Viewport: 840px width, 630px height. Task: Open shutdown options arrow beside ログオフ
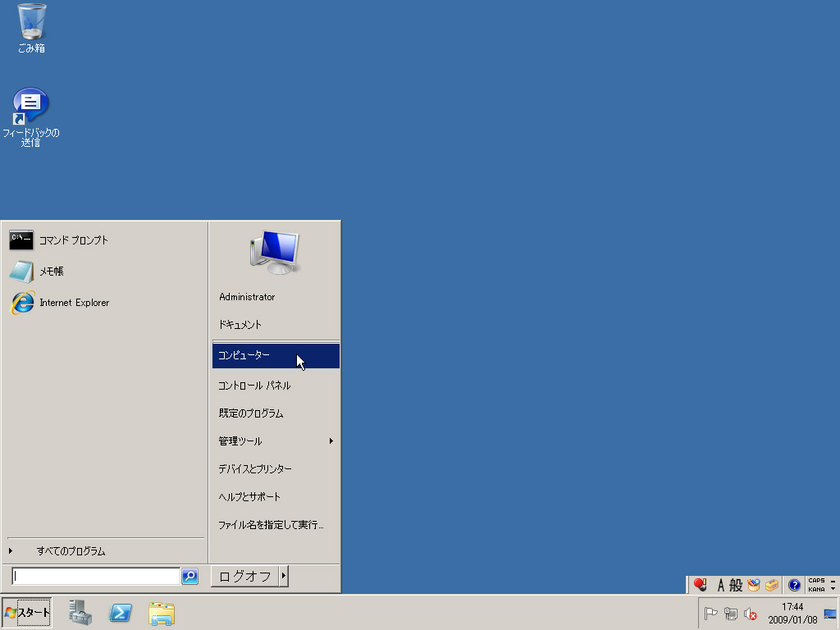[284, 577]
